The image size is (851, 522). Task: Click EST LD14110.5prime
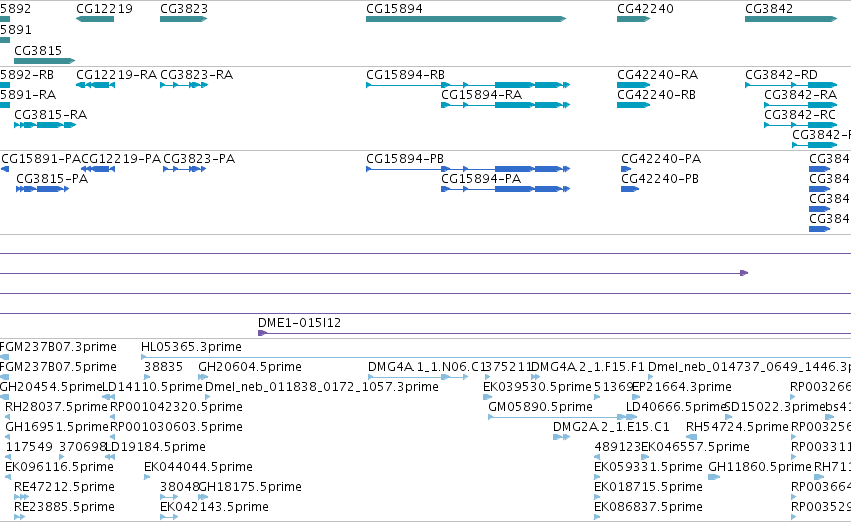[153, 387]
